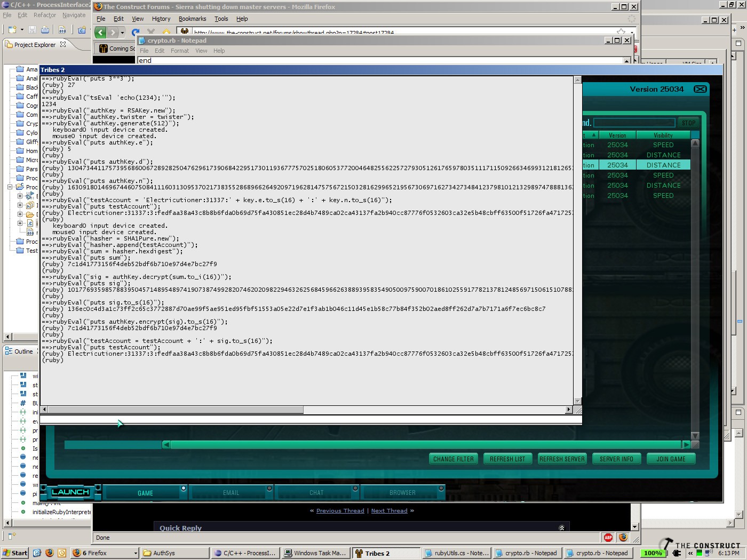This screenshot has height=560, width=747.
Task: Open the Firefox Bookmarks menu
Action: click(192, 19)
